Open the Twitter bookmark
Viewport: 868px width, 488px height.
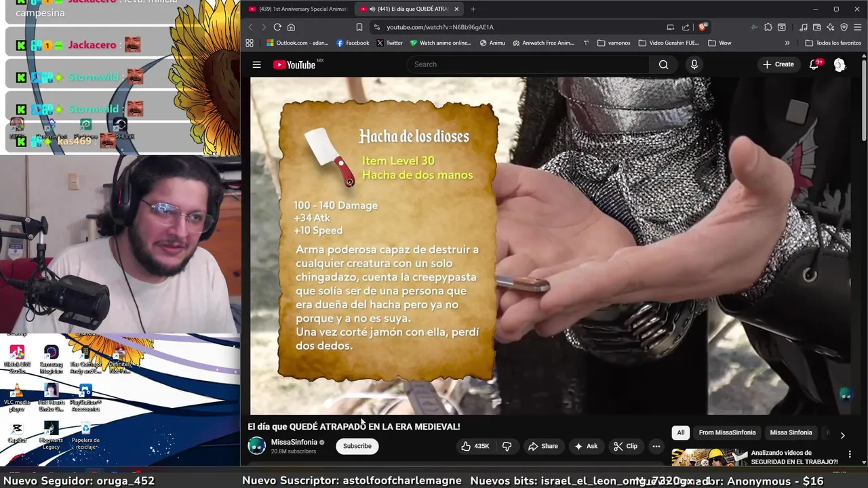pyautogui.click(x=389, y=43)
